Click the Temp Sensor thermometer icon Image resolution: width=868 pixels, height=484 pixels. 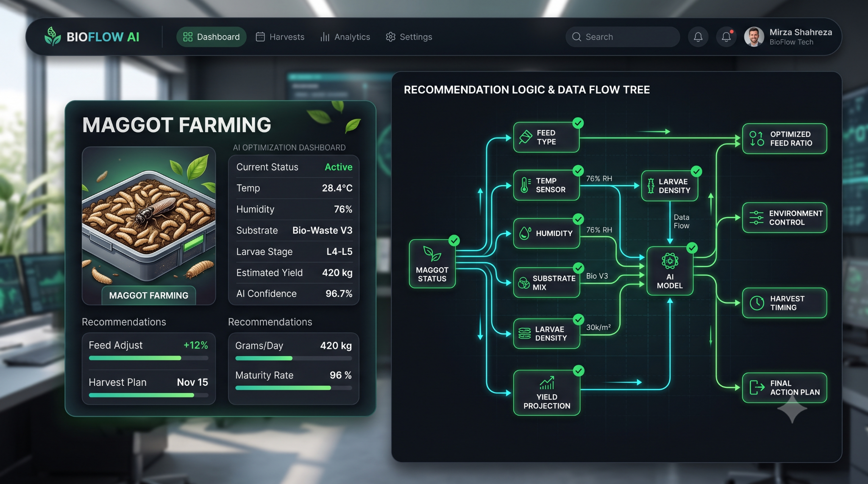pyautogui.click(x=525, y=185)
